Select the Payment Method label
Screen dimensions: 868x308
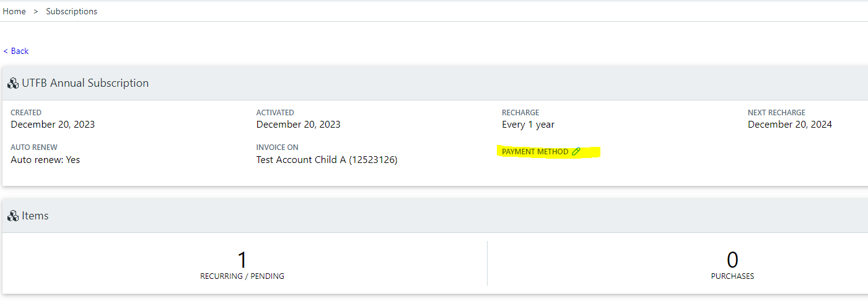coord(535,152)
